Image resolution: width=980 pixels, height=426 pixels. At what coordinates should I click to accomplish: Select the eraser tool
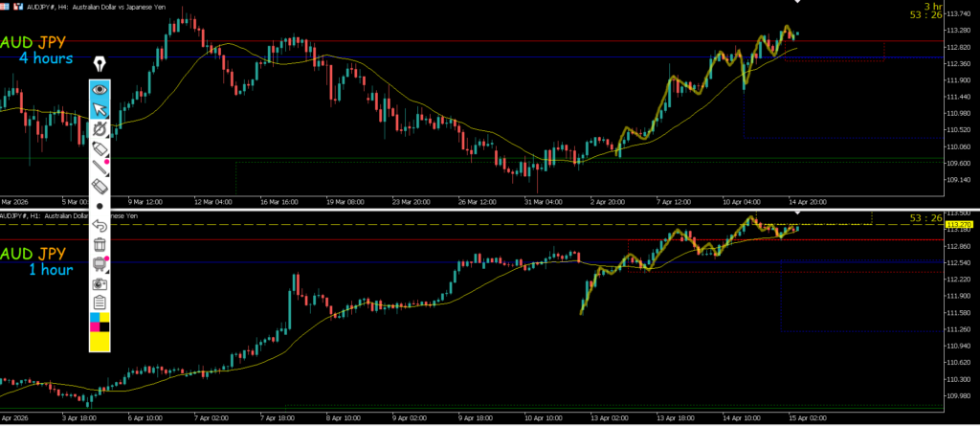point(100,187)
